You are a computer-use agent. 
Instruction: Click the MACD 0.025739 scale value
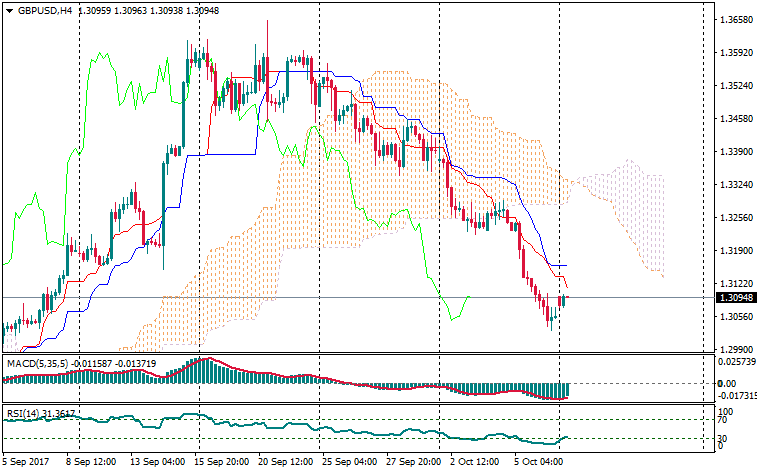coord(737,361)
